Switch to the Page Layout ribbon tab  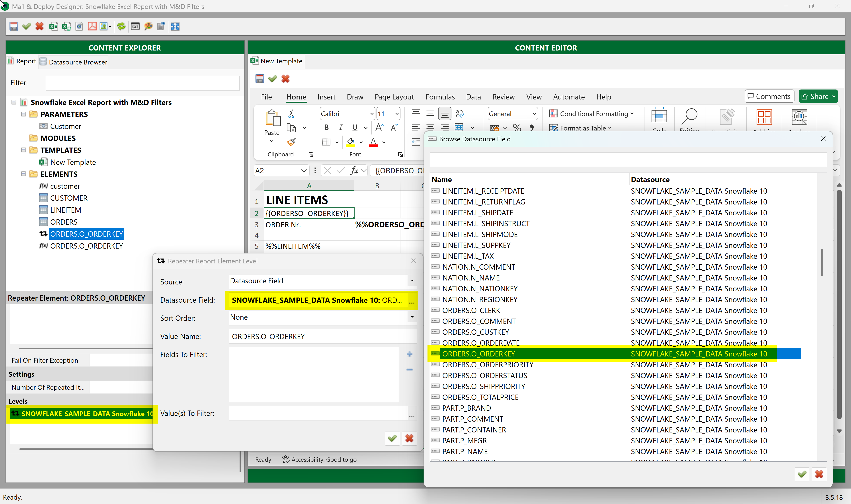pos(394,97)
